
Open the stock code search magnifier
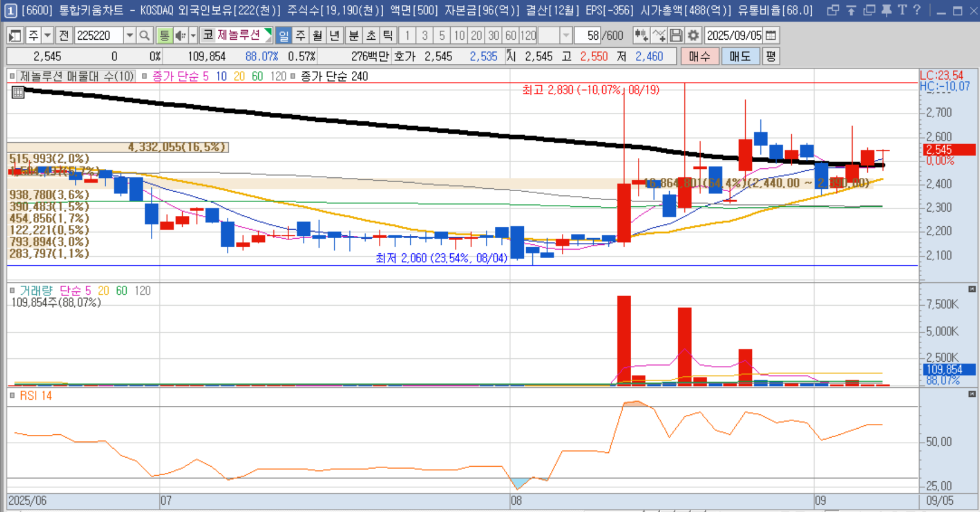(144, 36)
